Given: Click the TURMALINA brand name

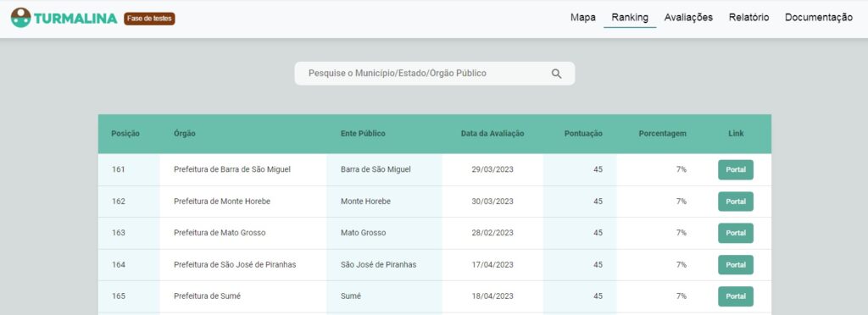Looking at the screenshot, I should (75, 19).
